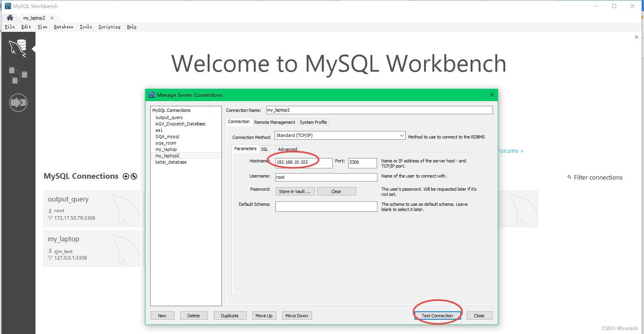
Task: Click the Default Schema field
Action: 326,206
